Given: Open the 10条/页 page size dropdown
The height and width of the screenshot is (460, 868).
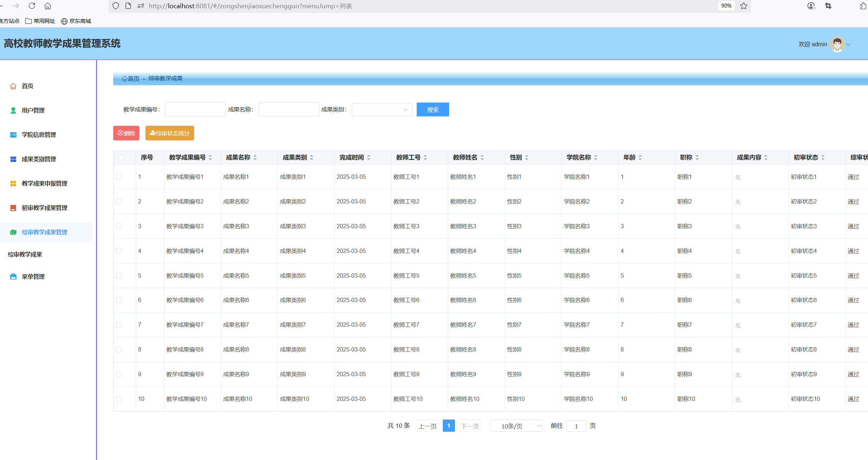Looking at the screenshot, I should tap(516, 426).
